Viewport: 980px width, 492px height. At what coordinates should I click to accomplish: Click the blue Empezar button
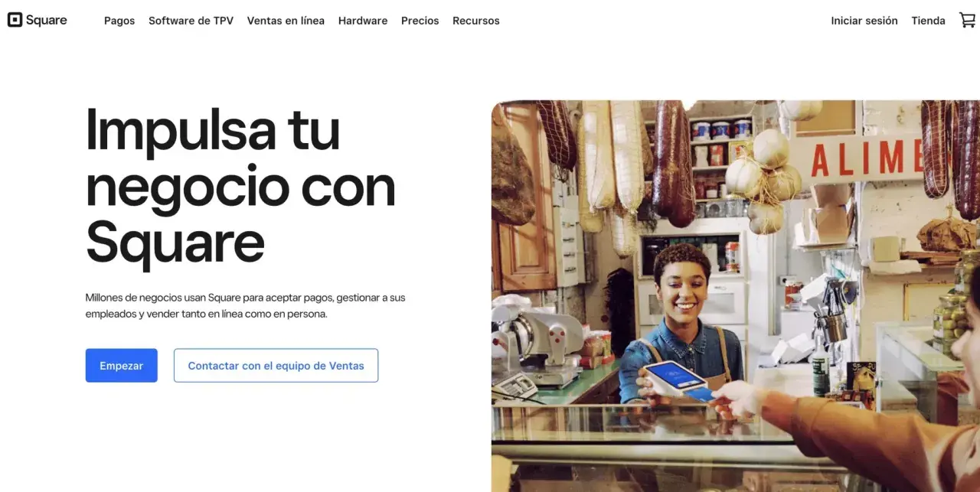tap(122, 366)
